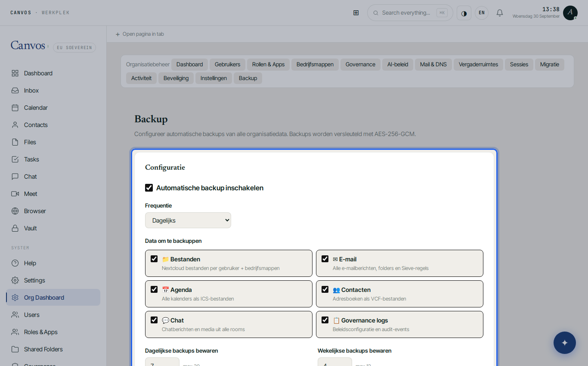Click the notifications bell icon

(500, 13)
